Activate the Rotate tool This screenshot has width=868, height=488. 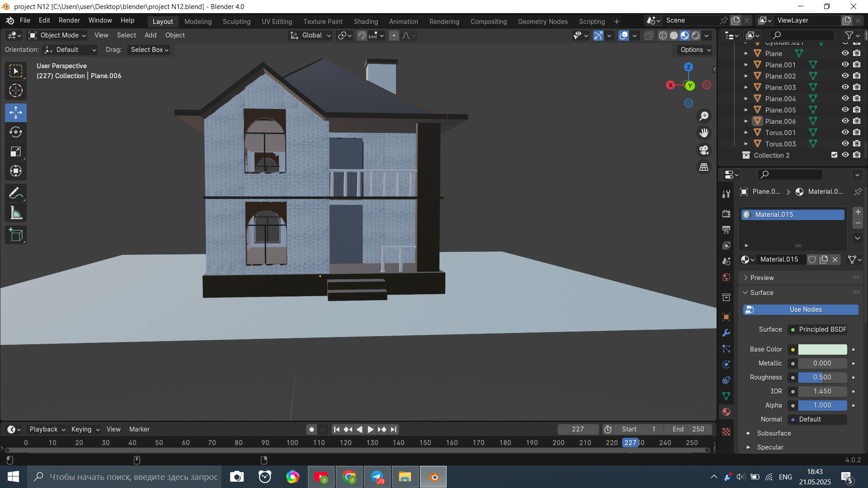click(x=16, y=132)
